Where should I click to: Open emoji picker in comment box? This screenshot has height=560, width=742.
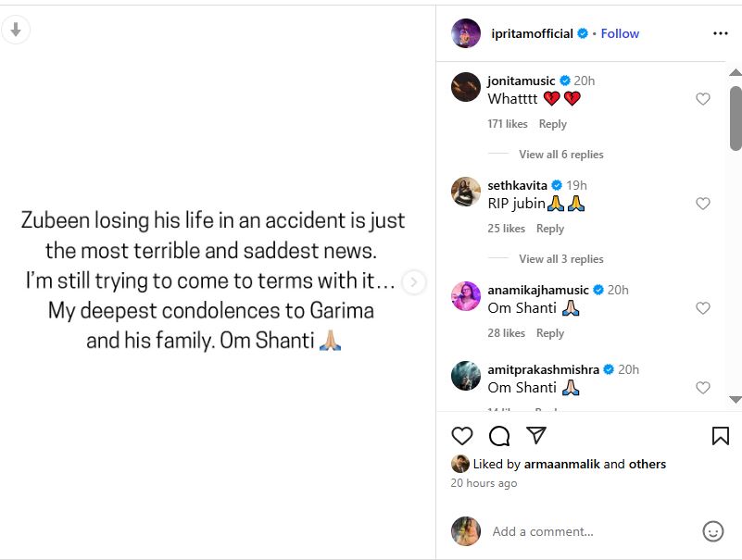click(x=712, y=531)
